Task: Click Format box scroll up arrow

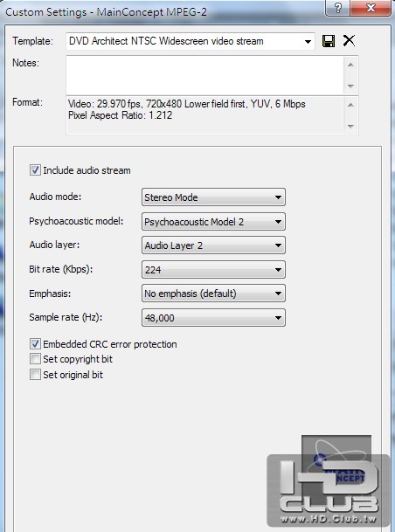Action: tap(351, 105)
